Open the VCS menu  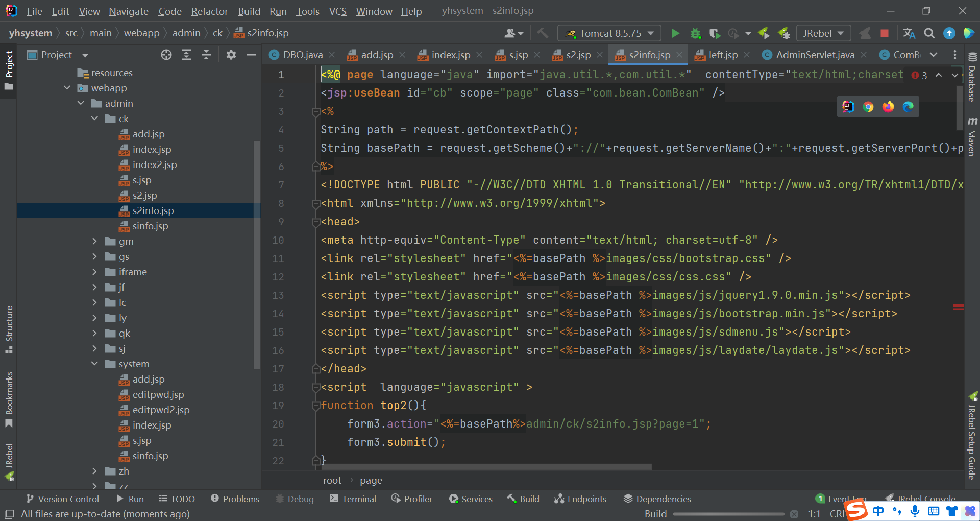click(x=337, y=11)
